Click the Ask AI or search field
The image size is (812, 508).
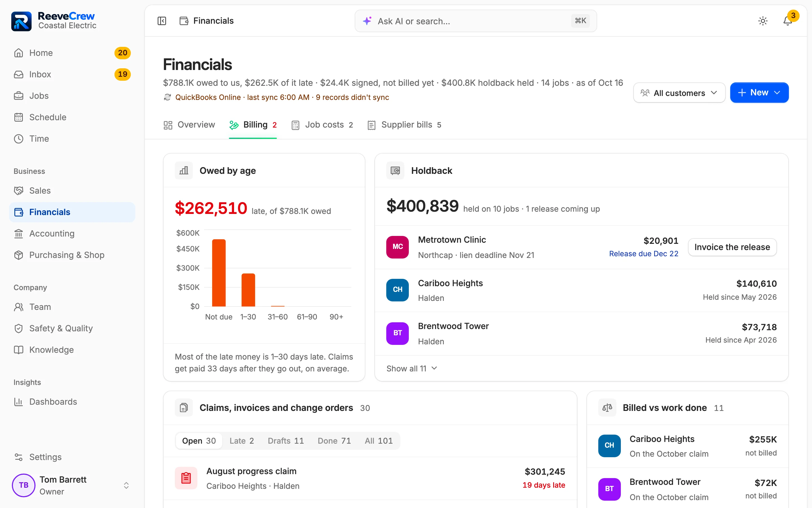coord(475,21)
